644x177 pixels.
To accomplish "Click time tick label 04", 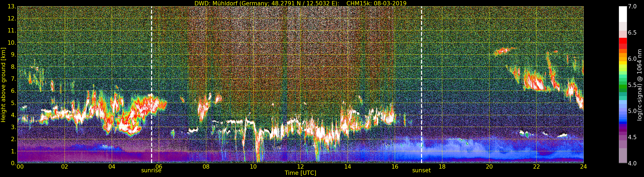I will (112, 167).
